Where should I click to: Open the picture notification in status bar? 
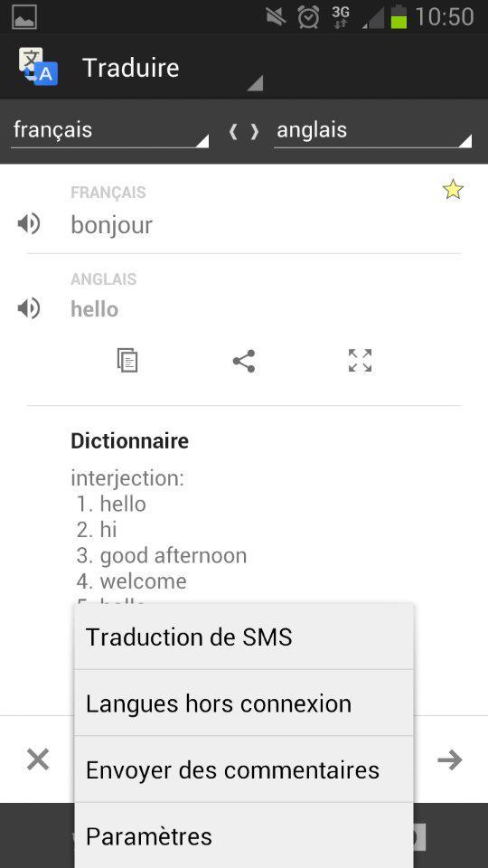coord(24,17)
